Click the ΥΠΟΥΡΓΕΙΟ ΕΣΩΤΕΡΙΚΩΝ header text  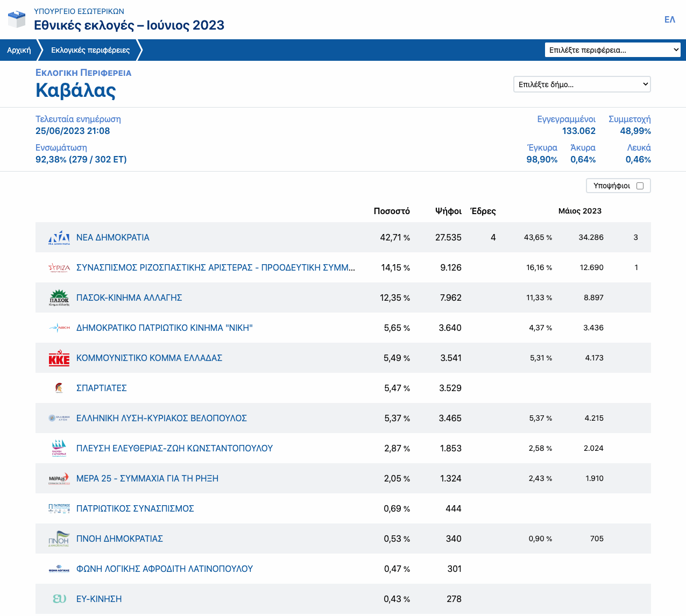click(x=79, y=11)
